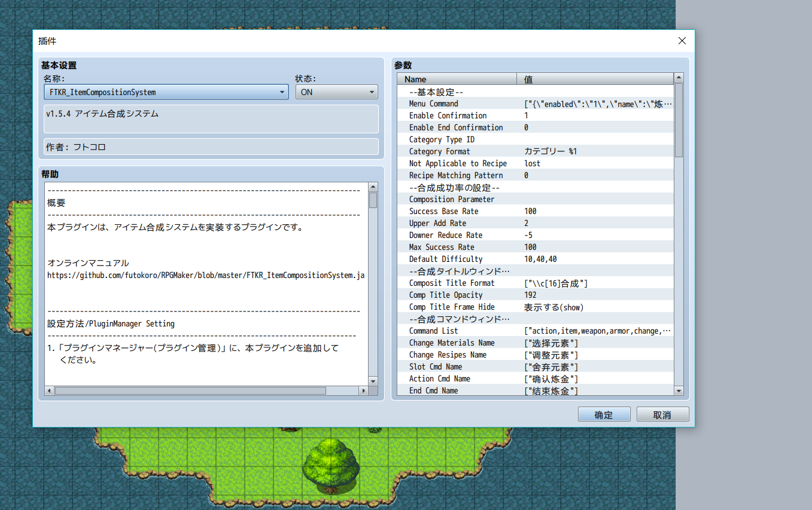The height and width of the screenshot is (510, 812).
Task: Select the Max Success Rate row
Action: tap(536, 247)
